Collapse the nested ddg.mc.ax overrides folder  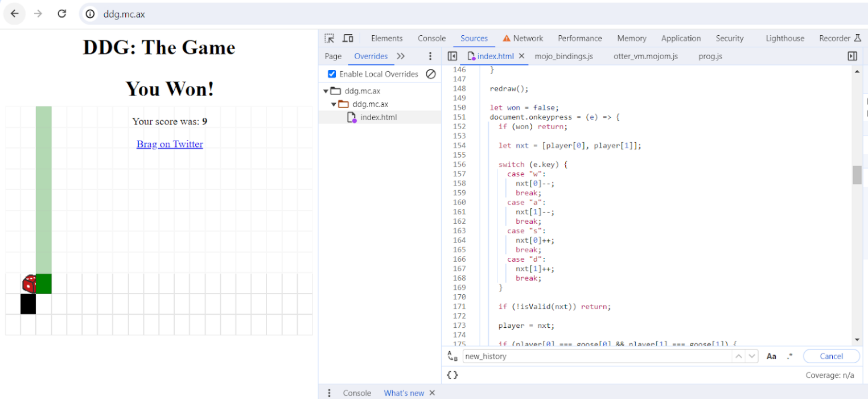[334, 104]
